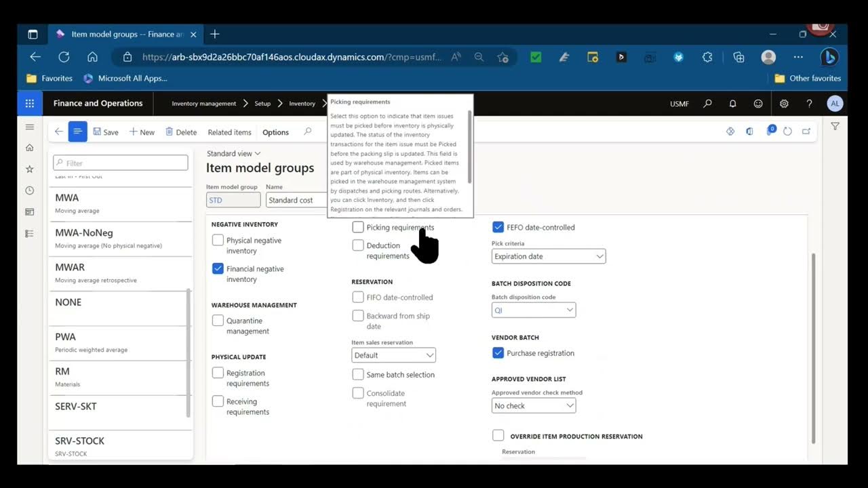
Task: Open a new browser tab
Action: (215, 34)
